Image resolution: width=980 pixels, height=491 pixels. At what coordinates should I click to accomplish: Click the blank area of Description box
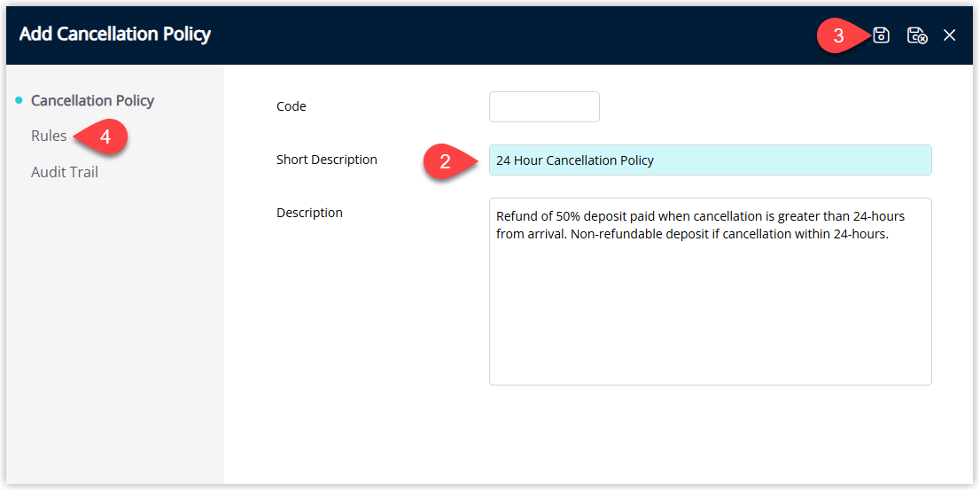point(709,319)
